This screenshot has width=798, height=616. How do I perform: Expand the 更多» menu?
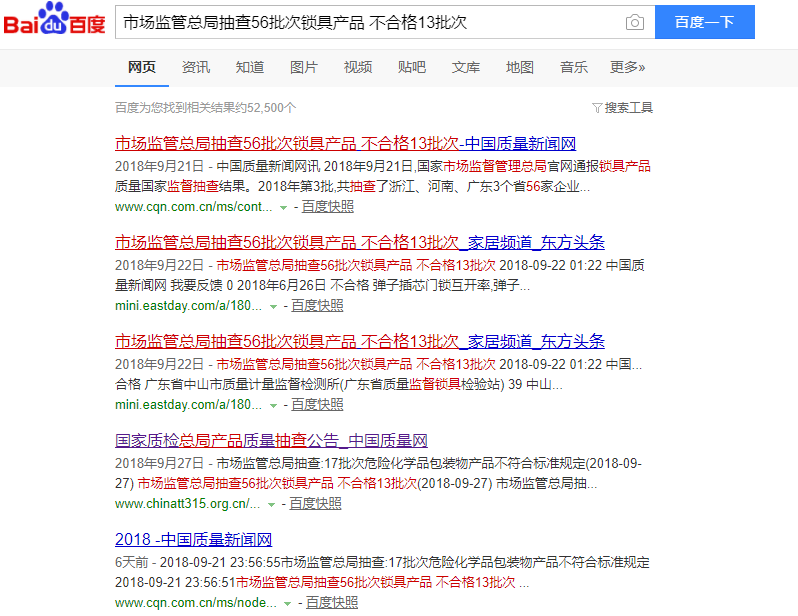pyautogui.click(x=627, y=67)
